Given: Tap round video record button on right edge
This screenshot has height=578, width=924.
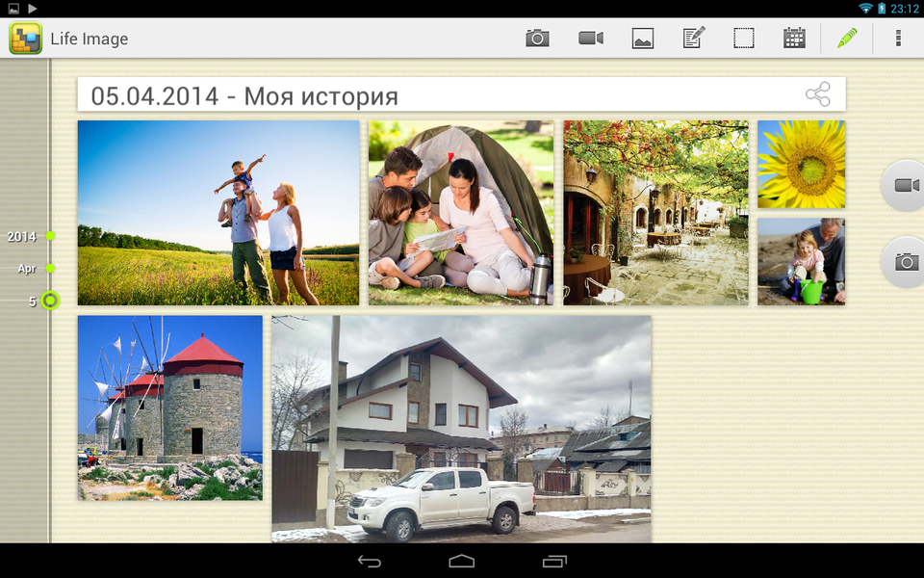Looking at the screenshot, I should 904,185.
